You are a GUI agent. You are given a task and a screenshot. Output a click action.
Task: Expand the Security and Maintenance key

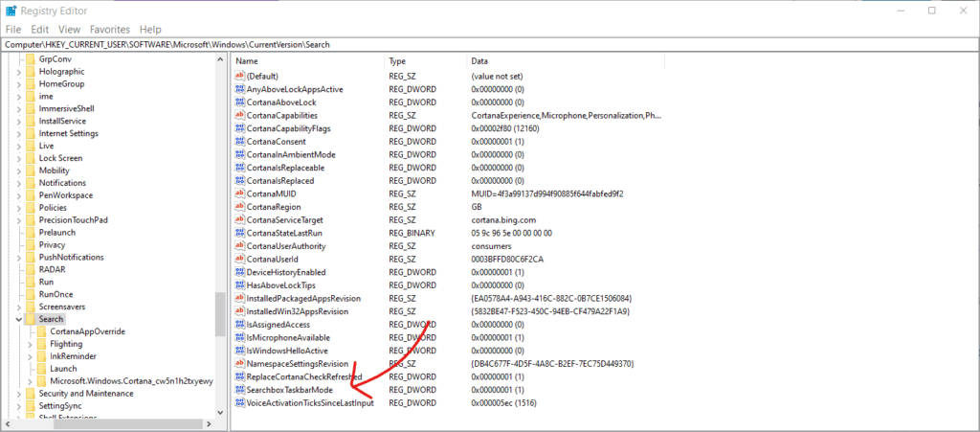19,394
